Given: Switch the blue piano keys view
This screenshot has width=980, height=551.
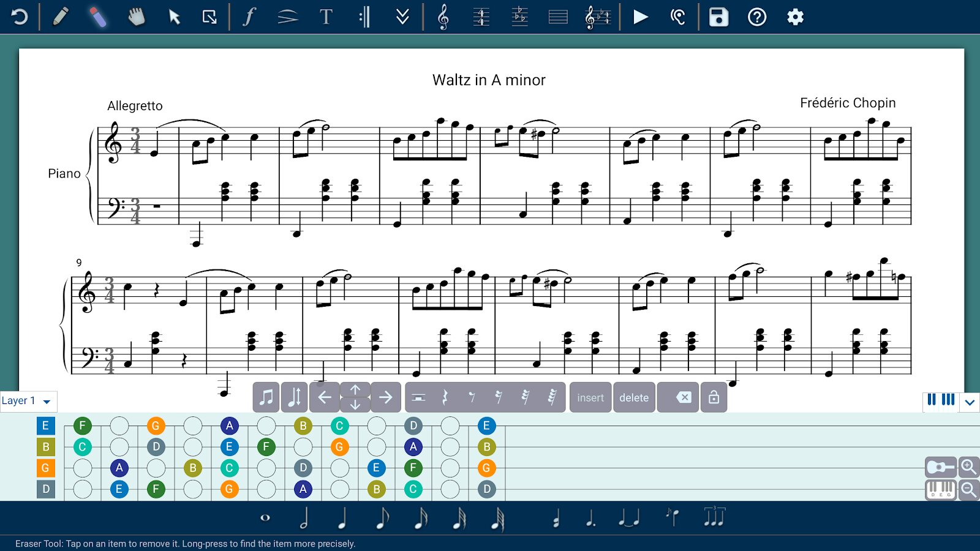Looking at the screenshot, I should (941, 400).
